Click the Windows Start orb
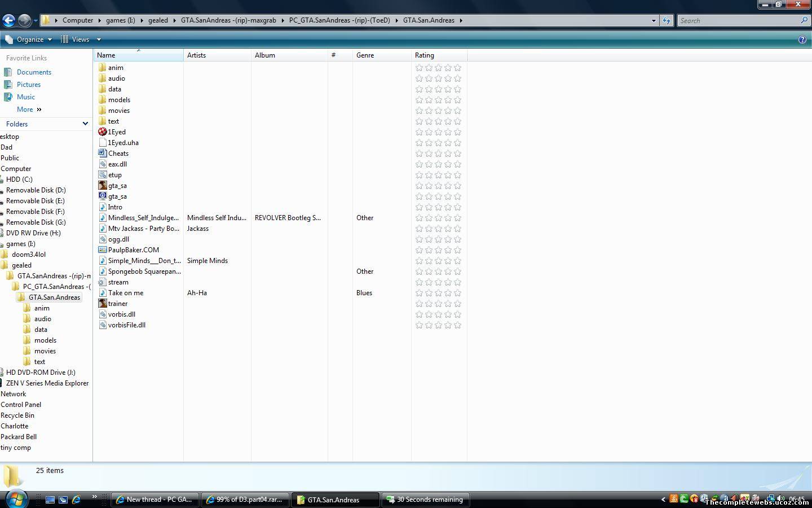The height and width of the screenshot is (508, 812). 16,499
